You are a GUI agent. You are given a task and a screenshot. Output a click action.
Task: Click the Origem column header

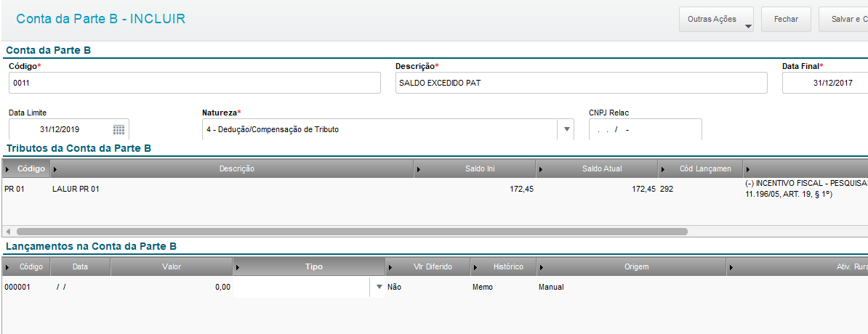[x=632, y=266]
